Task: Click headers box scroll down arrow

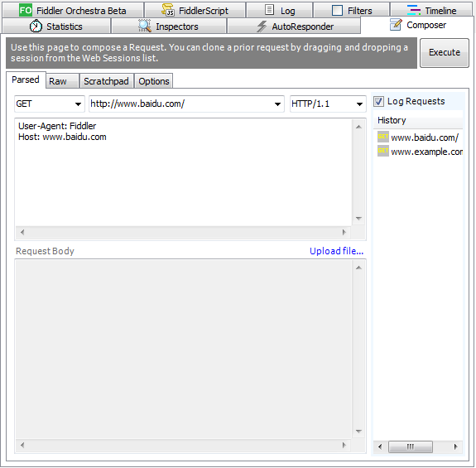Action: click(x=358, y=219)
